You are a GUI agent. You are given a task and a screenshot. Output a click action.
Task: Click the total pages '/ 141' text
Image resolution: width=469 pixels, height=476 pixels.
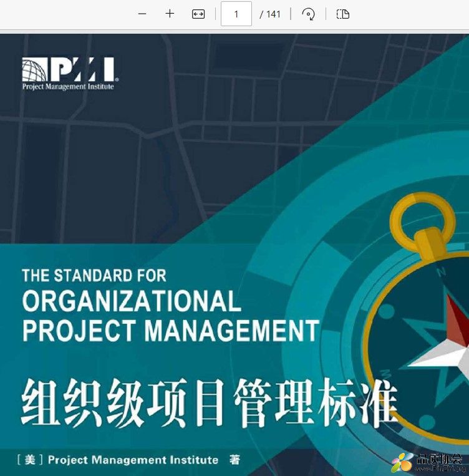269,14
